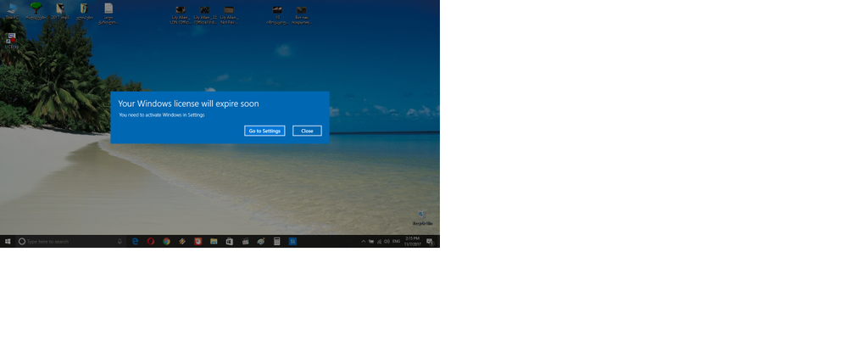
Task: Open Calculator from the taskbar
Action: point(277,242)
